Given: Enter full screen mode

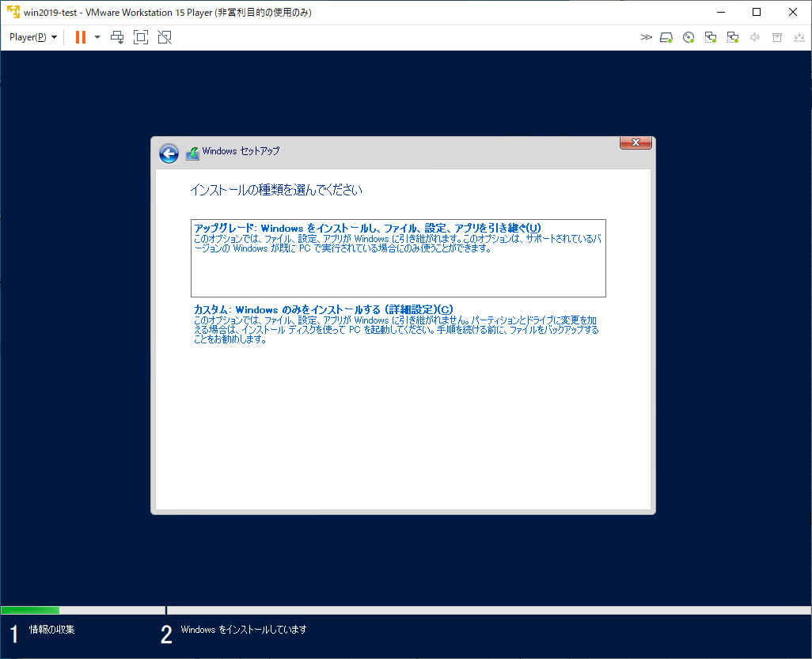Looking at the screenshot, I should click(x=141, y=36).
